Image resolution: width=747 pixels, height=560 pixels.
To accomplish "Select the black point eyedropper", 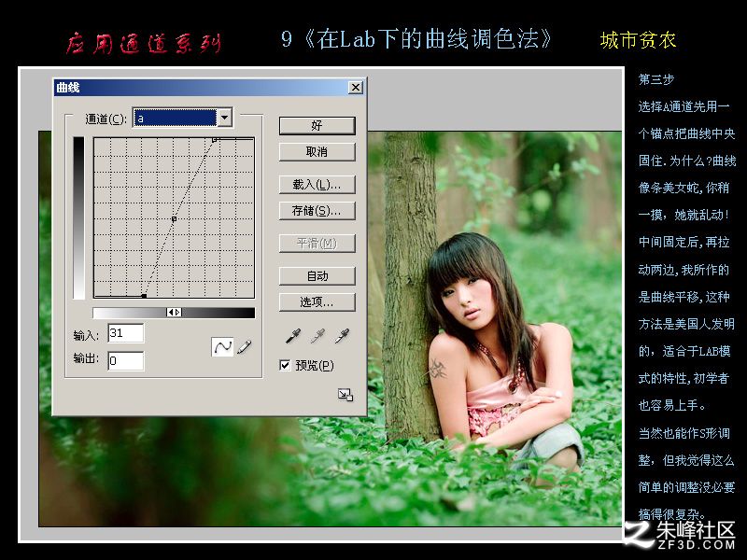I will point(293,336).
